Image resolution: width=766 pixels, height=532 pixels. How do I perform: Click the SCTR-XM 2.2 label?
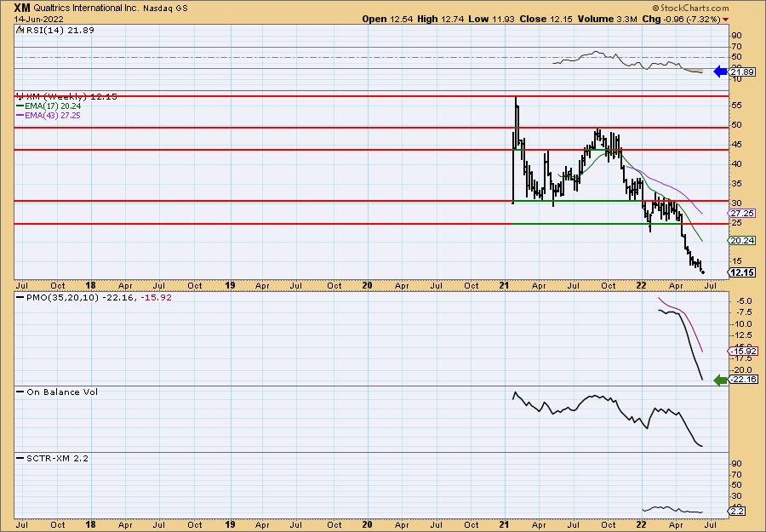pyautogui.click(x=53, y=458)
